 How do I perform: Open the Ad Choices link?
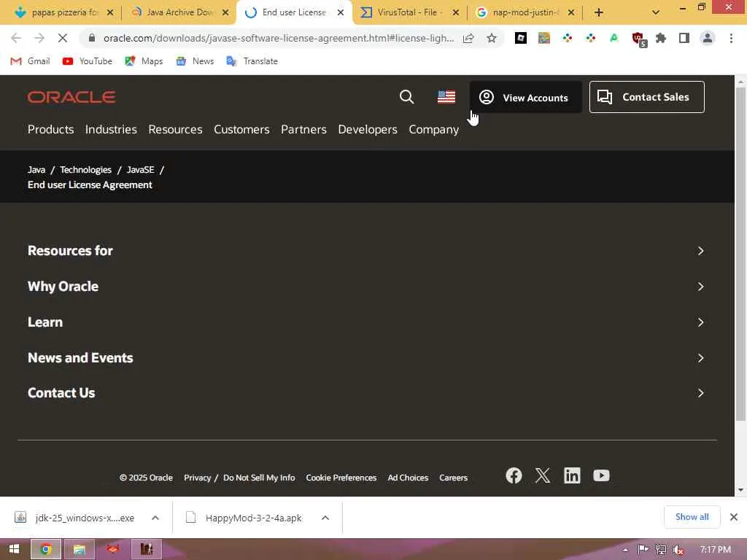[408, 478]
